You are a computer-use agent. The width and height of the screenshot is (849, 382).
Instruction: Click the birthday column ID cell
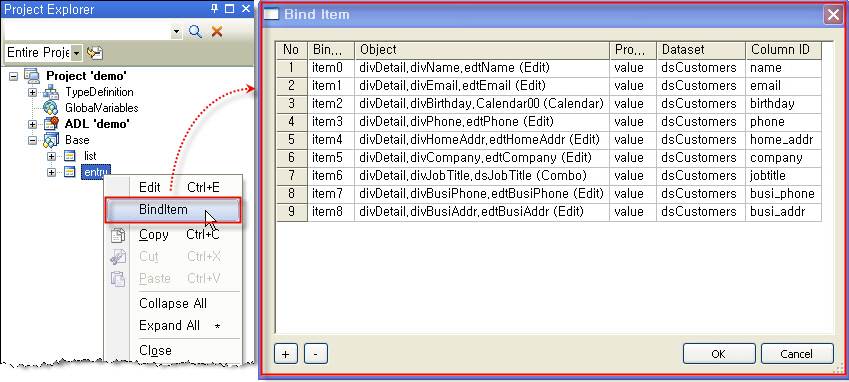[783, 104]
